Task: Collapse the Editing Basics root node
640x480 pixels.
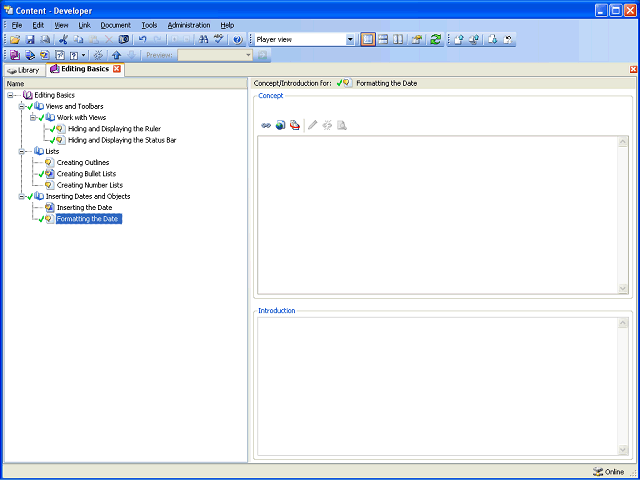Action: point(10,95)
